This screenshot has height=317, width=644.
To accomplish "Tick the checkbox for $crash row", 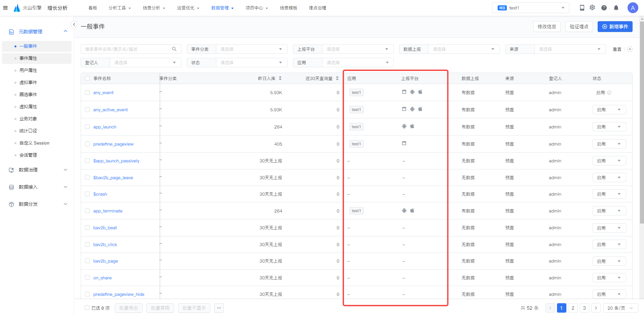I will pyautogui.click(x=87, y=194).
